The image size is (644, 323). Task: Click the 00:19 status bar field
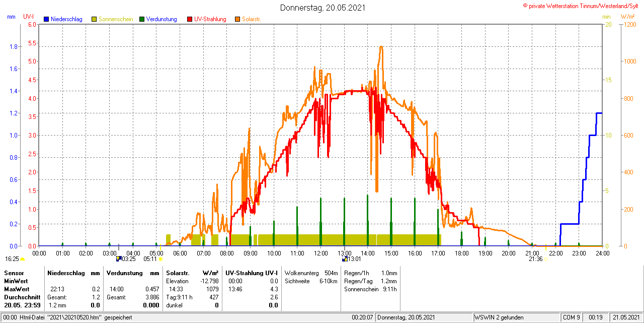(596, 317)
